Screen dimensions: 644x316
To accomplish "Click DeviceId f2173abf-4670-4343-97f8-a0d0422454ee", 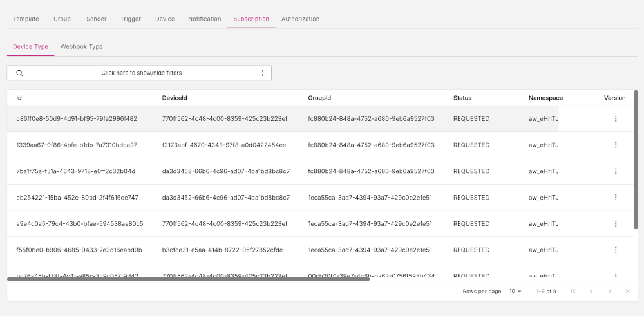I will point(224,145).
